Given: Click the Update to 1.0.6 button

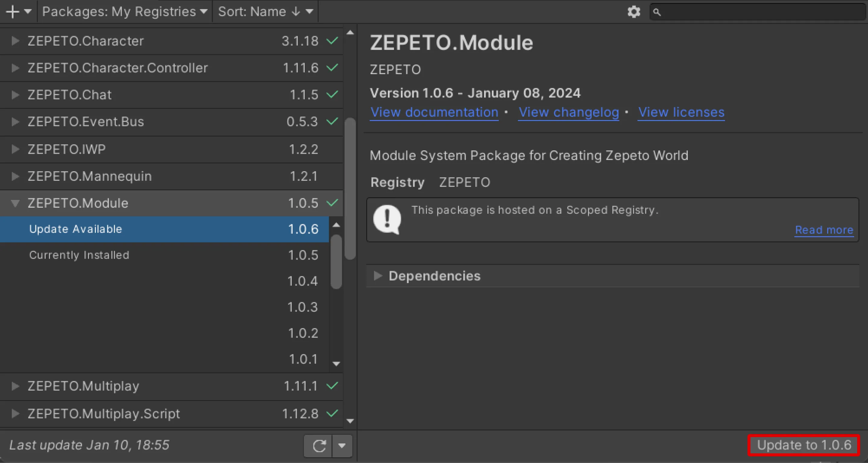Looking at the screenshot, I should pyautogui.click(x=804, y=445).
